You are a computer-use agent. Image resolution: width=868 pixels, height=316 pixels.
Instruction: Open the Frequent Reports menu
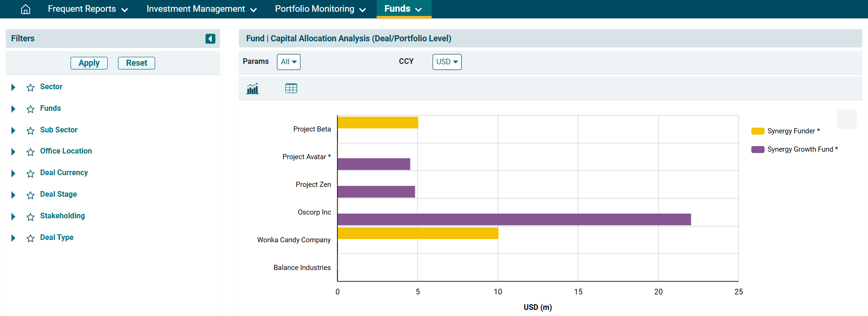tap(87, 9)
